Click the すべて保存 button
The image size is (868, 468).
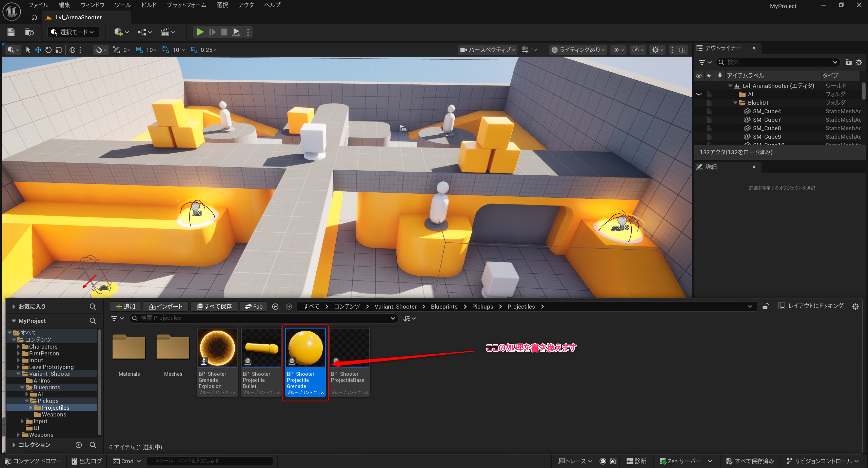click(x=214, y=306)
